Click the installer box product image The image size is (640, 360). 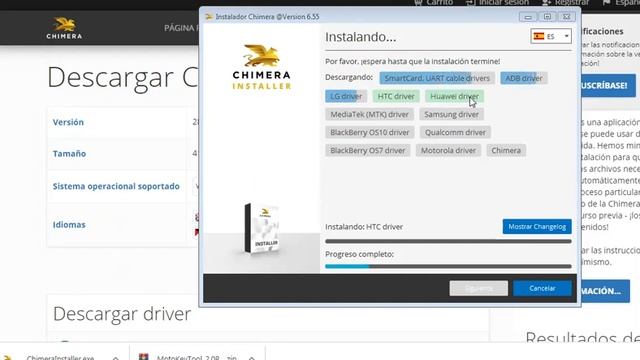pos(262,228)
